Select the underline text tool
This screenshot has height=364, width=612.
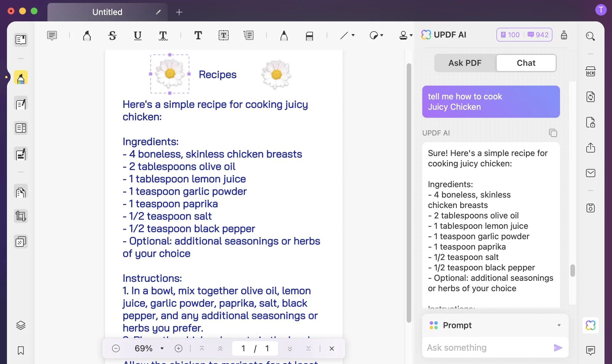pyautogui.click(x=138, y=36)
